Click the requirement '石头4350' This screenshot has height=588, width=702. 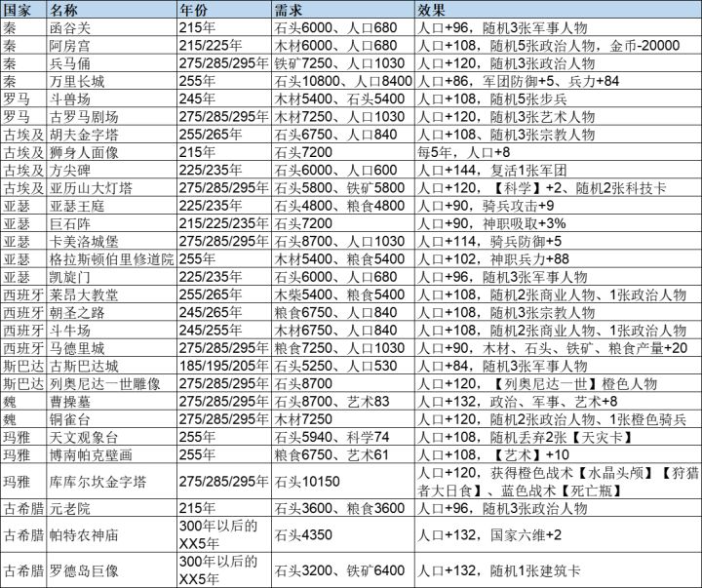[x=343, y=534]
